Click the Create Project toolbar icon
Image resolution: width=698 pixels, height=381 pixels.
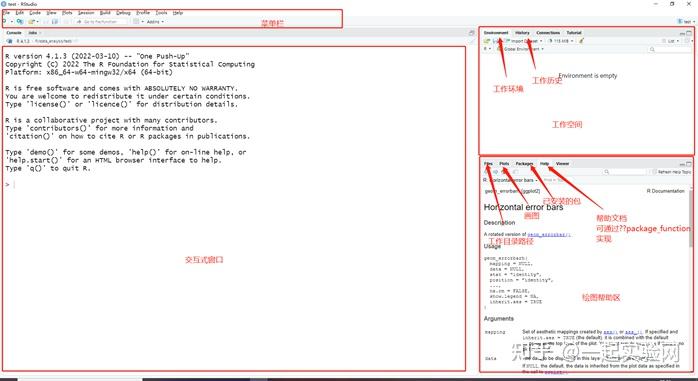19,21
